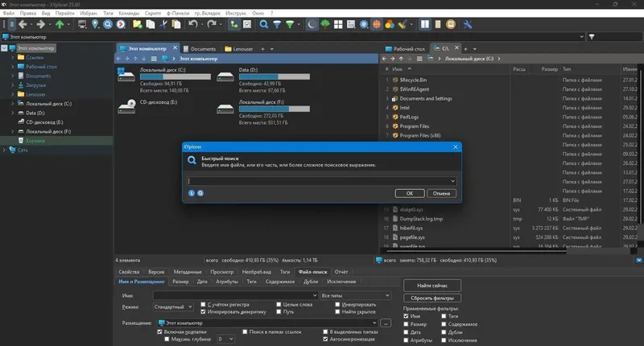Click the thumbnails grid view icon
644x346 pixels.
338,25
